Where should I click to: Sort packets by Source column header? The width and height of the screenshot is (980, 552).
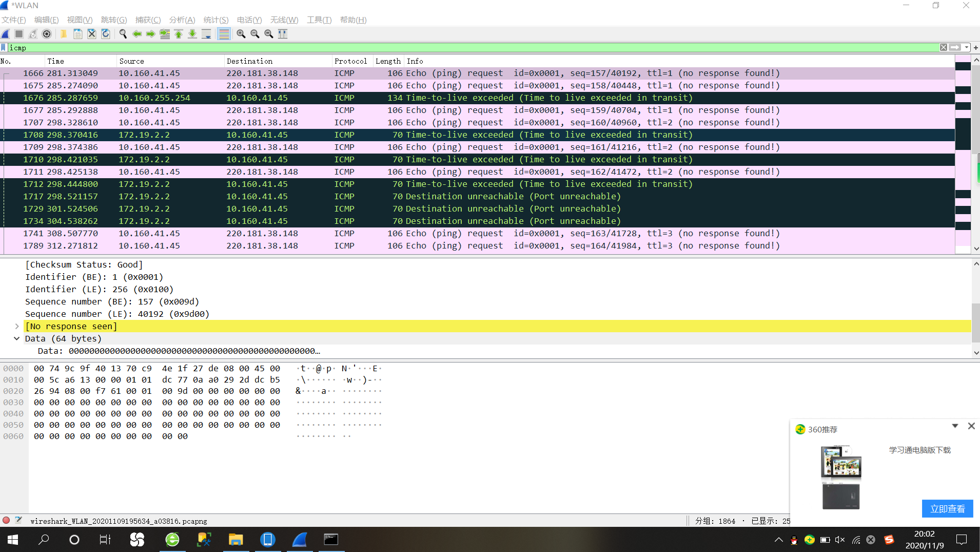click(x=171, y=61)
